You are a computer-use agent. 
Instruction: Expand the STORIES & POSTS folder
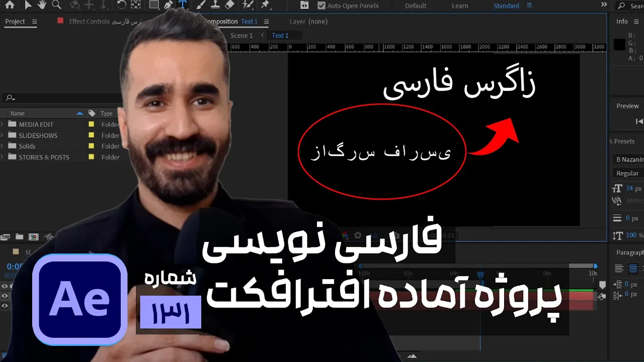(x=3, y=157)
